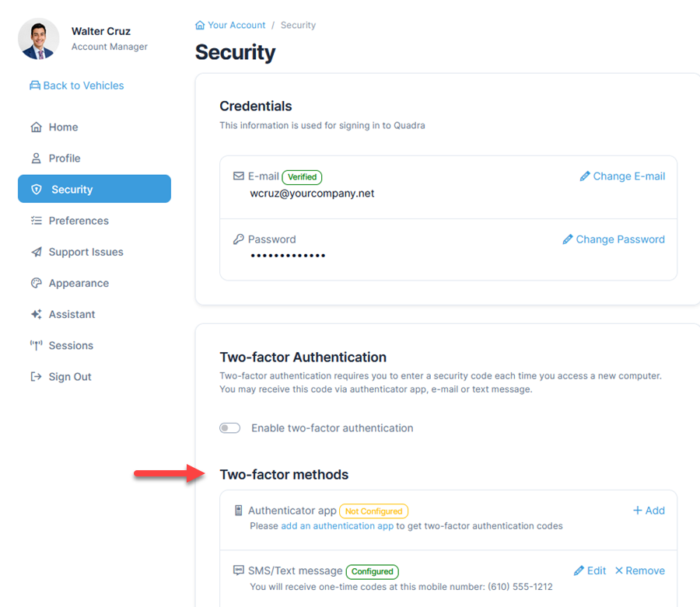
Task: Click the Change Password link
Action: (614, 239)
